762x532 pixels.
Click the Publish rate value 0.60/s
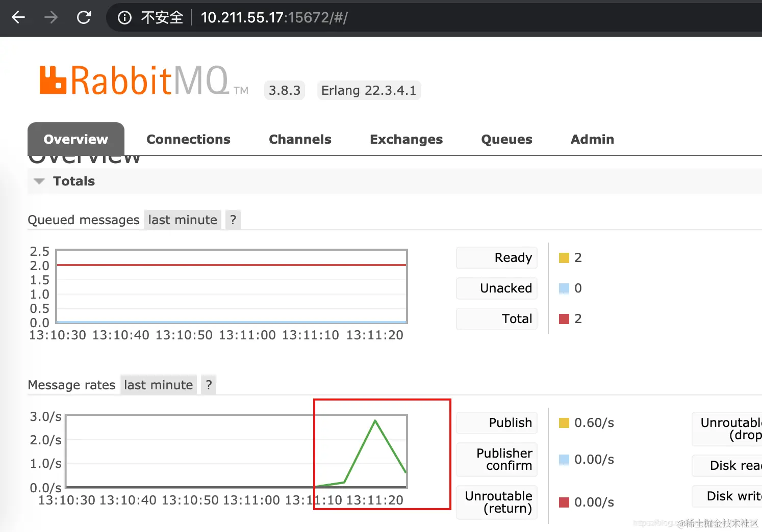pos(594,422)
